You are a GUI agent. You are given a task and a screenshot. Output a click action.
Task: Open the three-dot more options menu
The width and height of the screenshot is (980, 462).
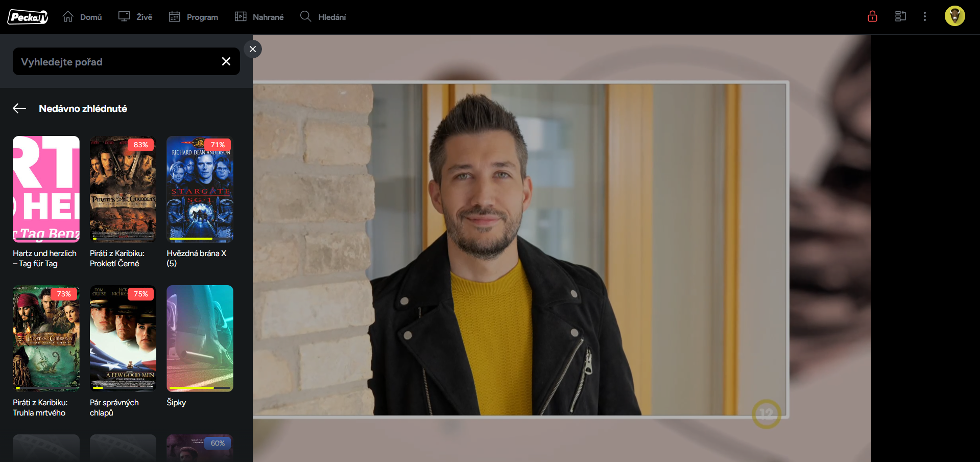point(924,16)
